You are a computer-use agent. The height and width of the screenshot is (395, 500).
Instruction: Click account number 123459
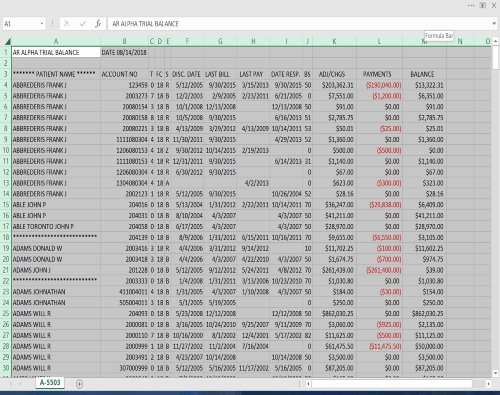click(124, 85)
